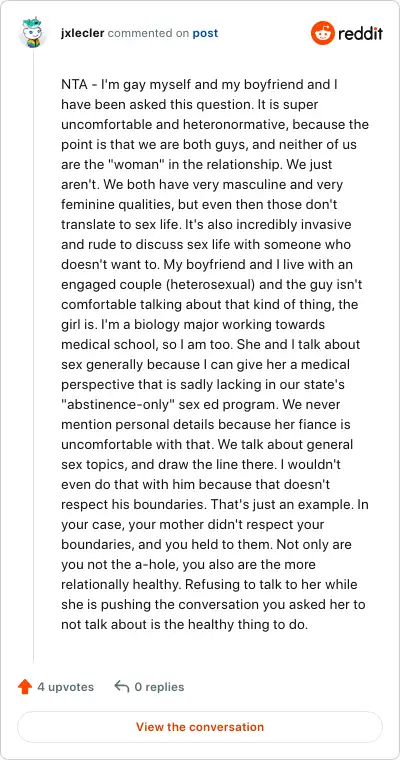This screenshot has height=760, width=400.
Task: Click the word "a-hole" in the comment
Action: [131, 565]
